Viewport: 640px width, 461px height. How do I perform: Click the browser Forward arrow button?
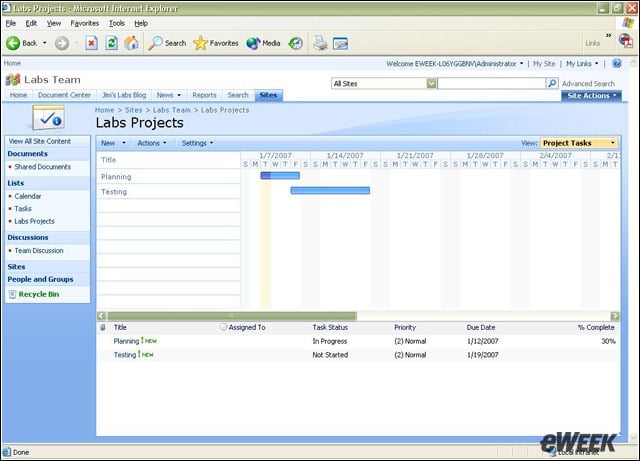coord(62,43)
